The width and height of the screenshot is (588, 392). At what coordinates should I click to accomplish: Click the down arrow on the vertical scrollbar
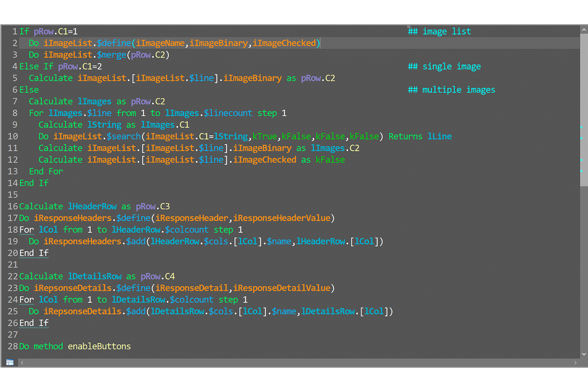click(584, 354)
